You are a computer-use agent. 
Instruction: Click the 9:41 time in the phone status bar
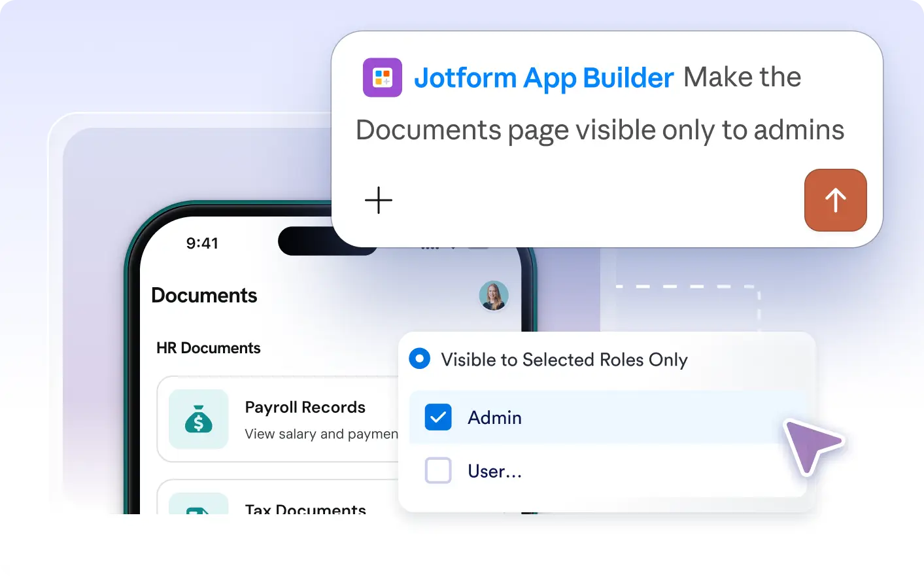click(x=202, y=243)
